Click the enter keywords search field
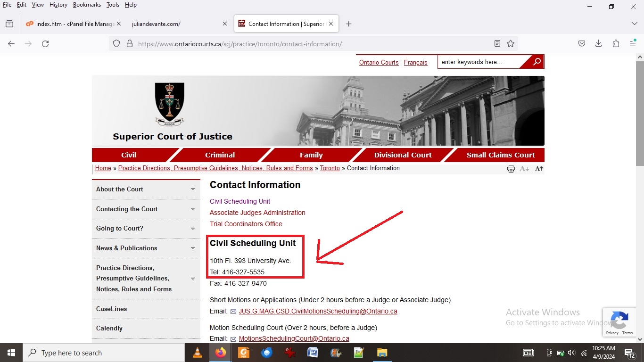This screenshot has width=644, height=362. click(478, 62)
